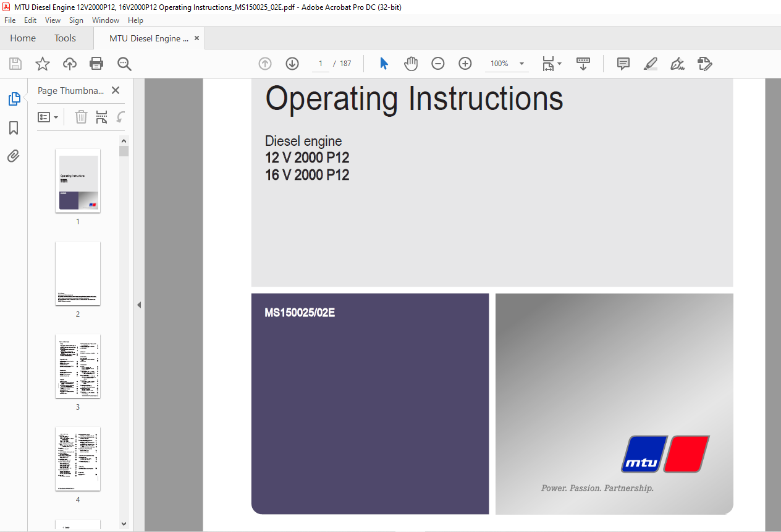Click the Save file icon

point(15,64)
